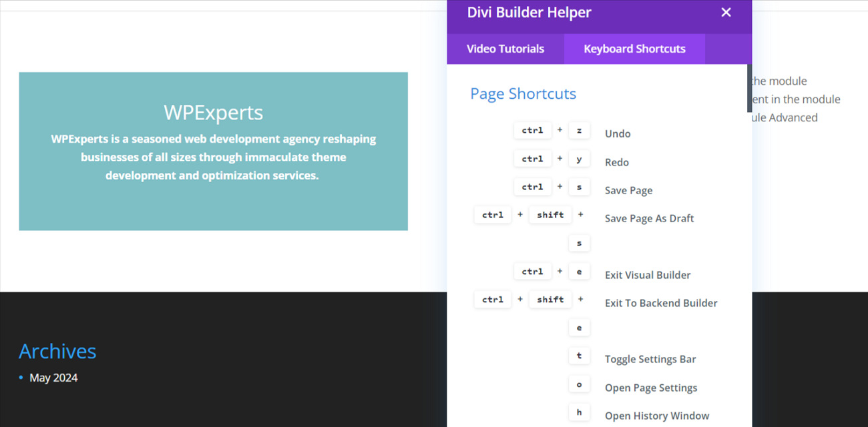This screenshot has width=868, height=427.
Task: Click the ctrl key in Exit To Backend Builder row
Action: 493,300
